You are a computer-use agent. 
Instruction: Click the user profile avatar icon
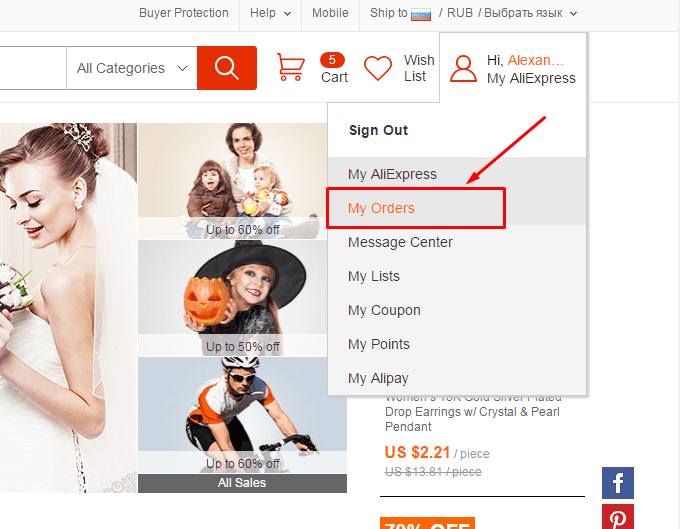coord(463,69)
